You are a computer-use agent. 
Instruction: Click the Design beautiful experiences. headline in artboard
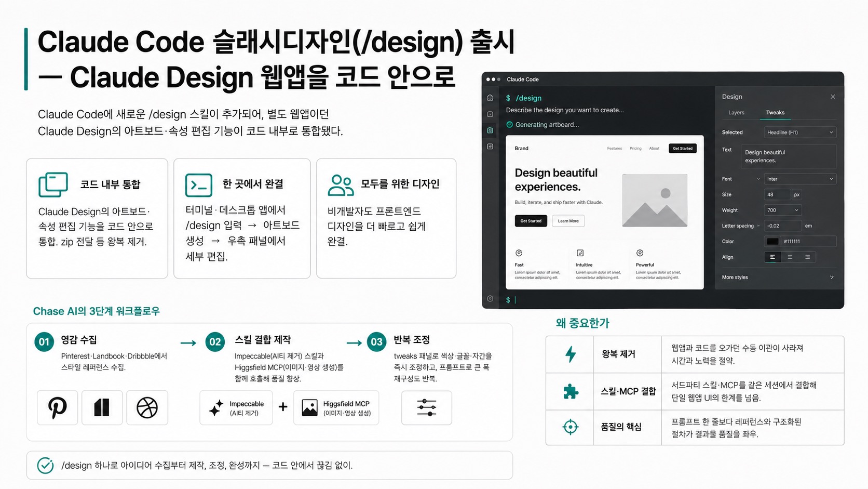(556, 180)
